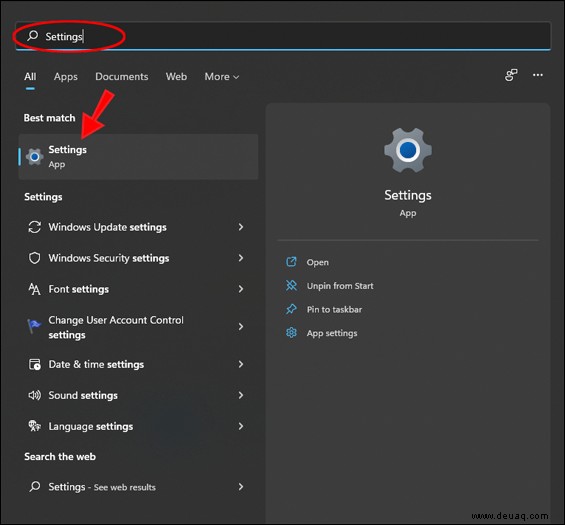Expand Windows Security settings chevron

(241, 258)
